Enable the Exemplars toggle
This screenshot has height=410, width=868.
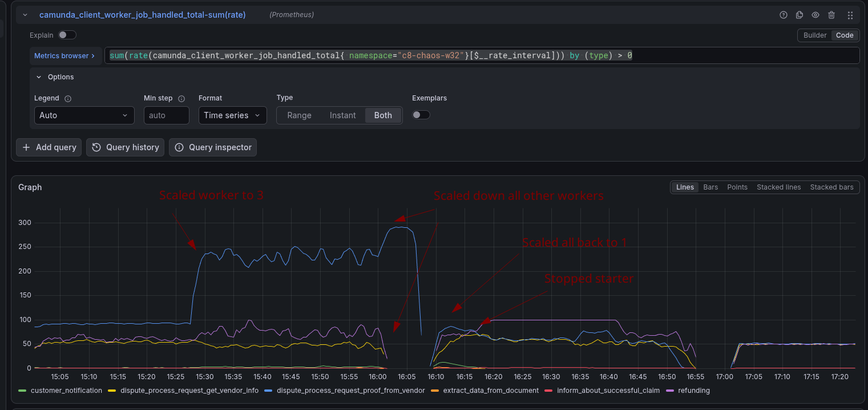421,115
